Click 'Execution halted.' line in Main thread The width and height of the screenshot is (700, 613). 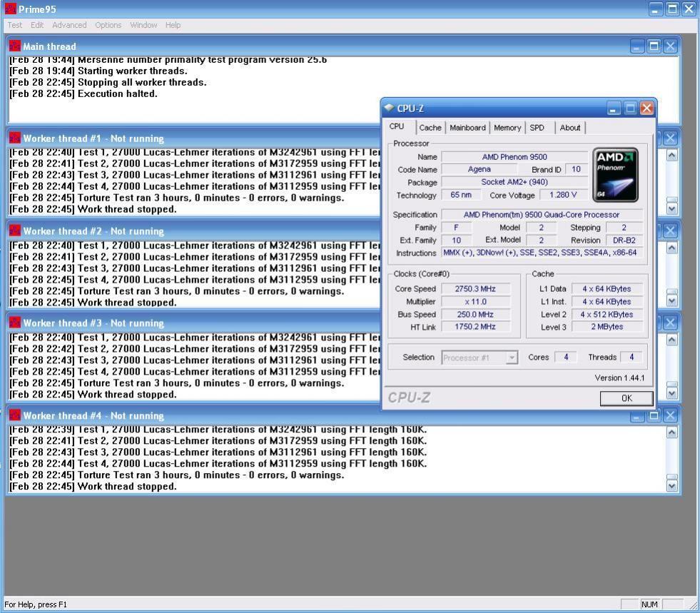[x=83, y=93]
